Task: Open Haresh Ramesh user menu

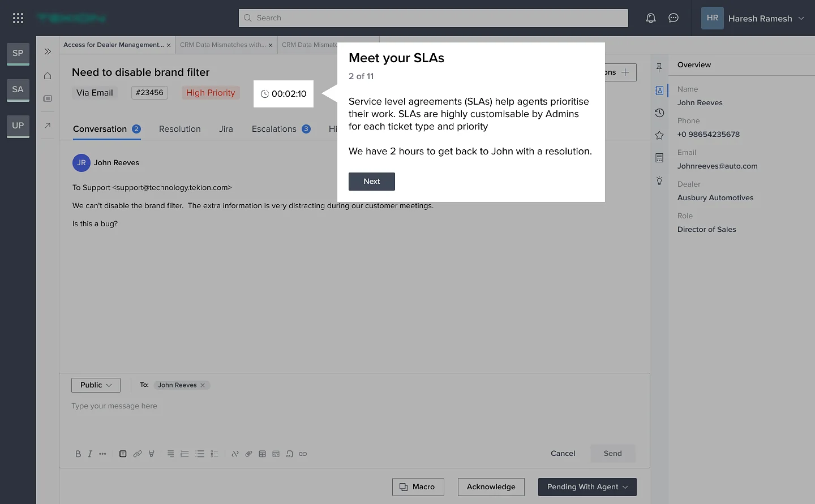Action: (753, 18)
